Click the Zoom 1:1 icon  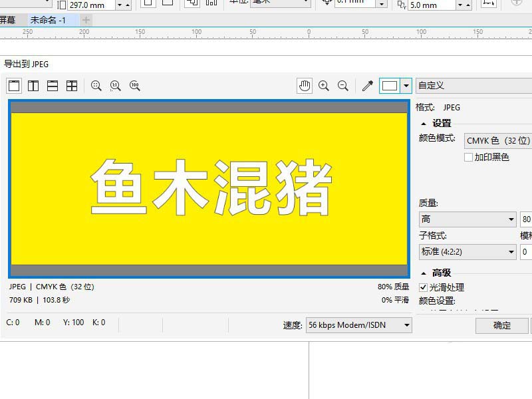(114, 86)
